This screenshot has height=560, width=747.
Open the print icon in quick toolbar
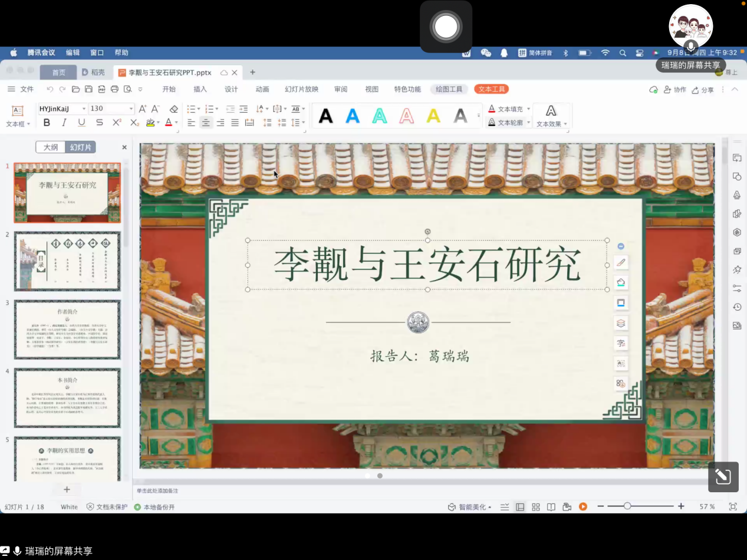pos(114,90)
